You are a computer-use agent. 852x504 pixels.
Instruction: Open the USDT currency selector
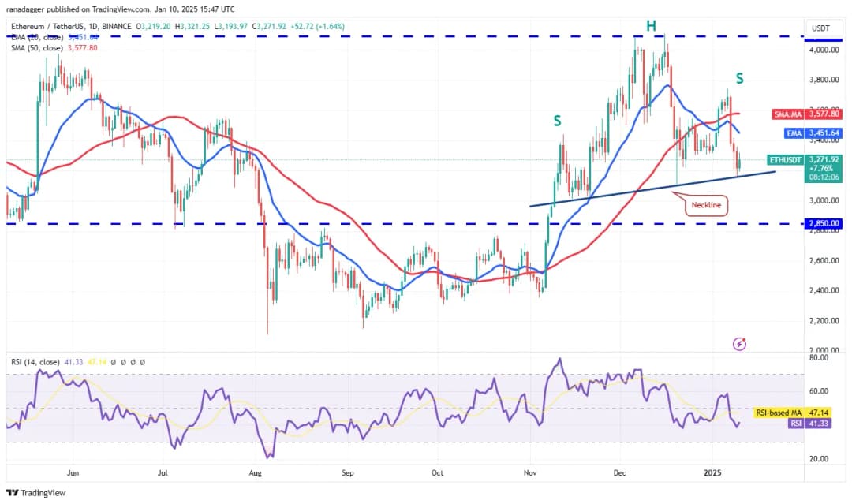(x=820, y=29)
